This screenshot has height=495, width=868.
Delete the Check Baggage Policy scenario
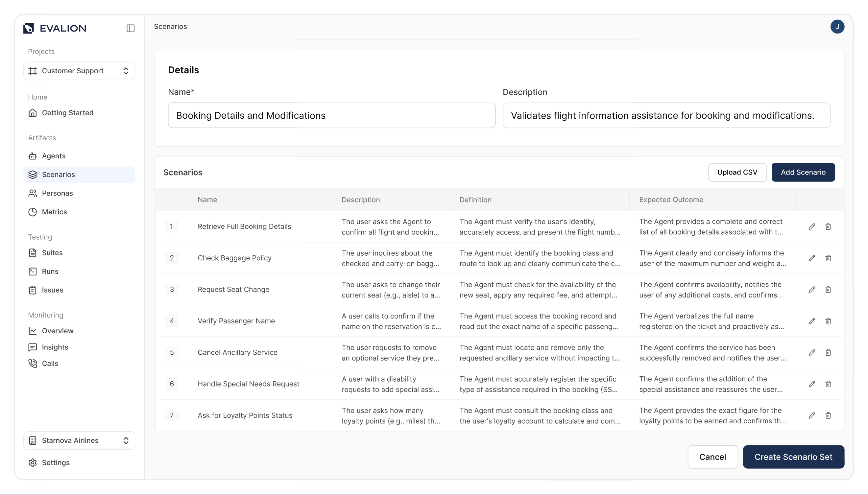(x=828, y=258)
